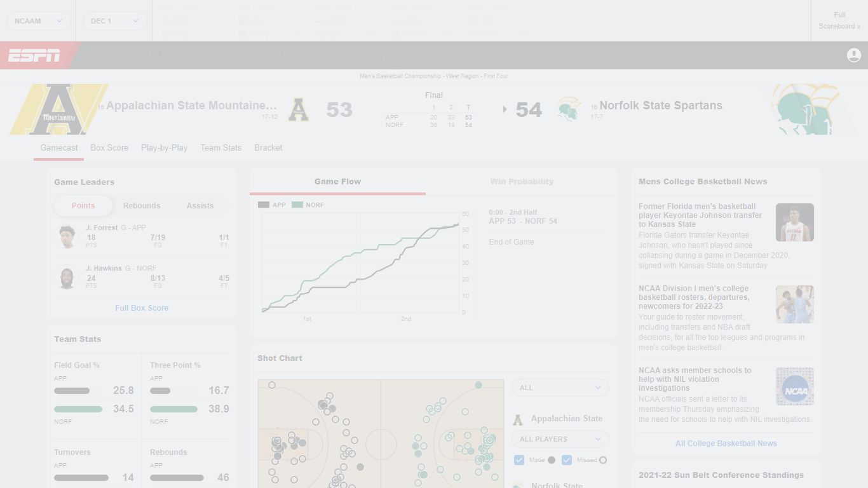Click the Norfolk State score 54
868x488 pixels.
pos(529,110)
